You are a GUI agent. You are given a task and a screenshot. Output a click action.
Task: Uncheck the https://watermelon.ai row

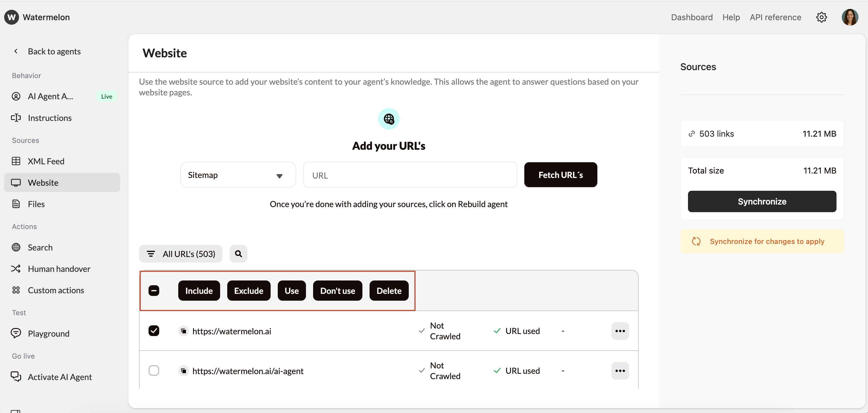click(154, 331)
